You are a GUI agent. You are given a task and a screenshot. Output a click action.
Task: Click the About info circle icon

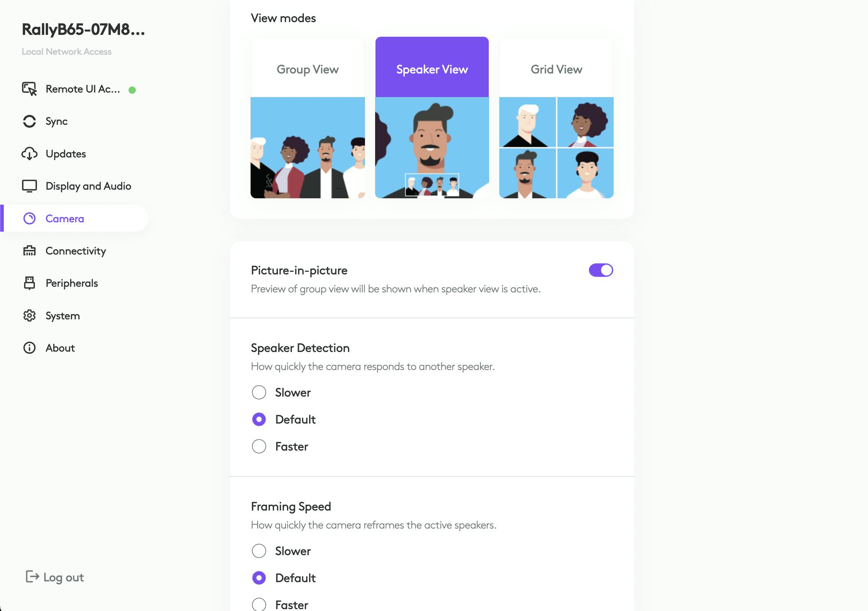click(29, 347)
